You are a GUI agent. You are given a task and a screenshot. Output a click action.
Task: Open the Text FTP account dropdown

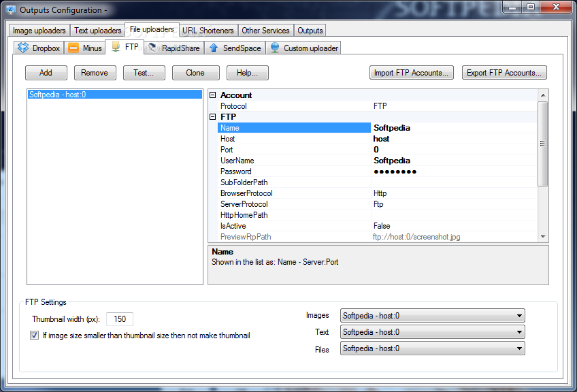click(x=432, y=332)
